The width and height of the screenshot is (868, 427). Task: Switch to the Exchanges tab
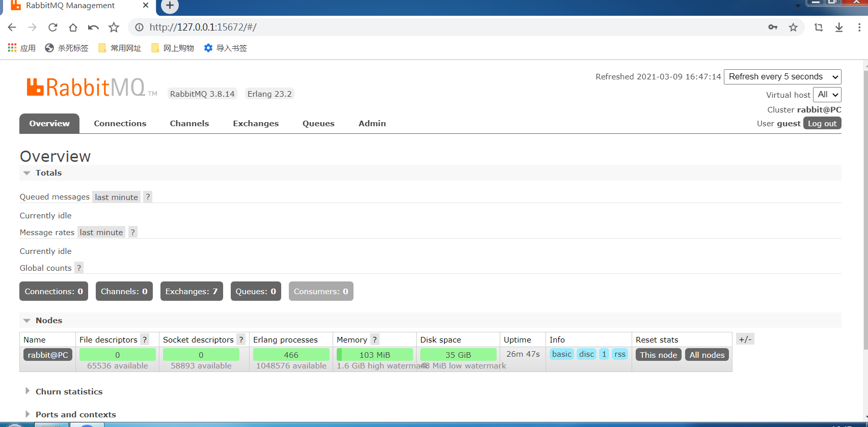tap(256, 124)
